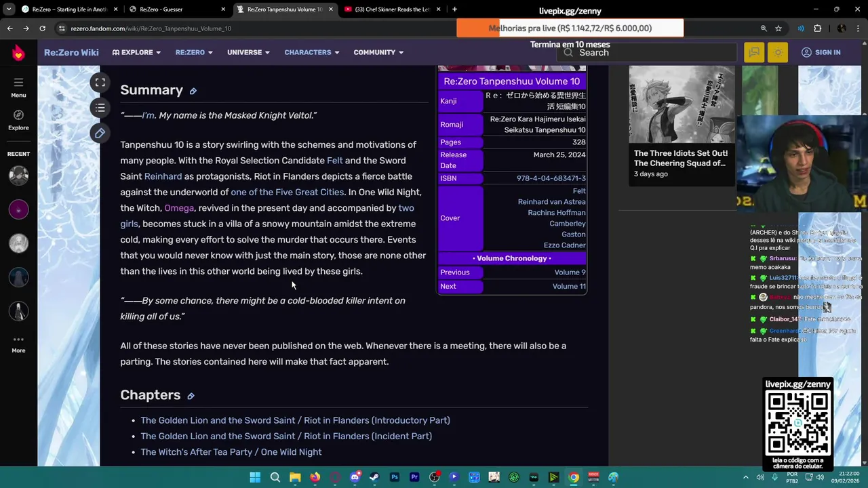
Task: Expand the COMMUNITY dropdown menu
Action: [x=378, y=52]
